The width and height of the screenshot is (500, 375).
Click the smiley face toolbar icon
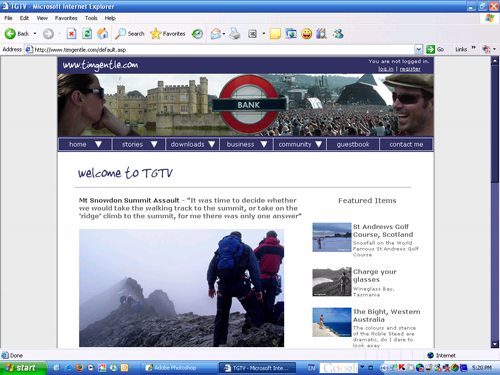pyautogui.click(x=306, y=34)
